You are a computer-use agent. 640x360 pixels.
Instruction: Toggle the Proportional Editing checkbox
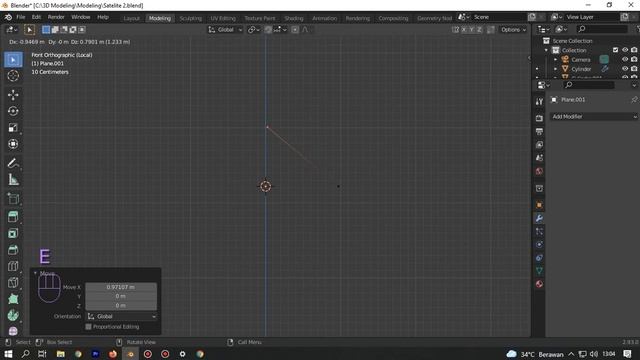[x=89, y=327]
